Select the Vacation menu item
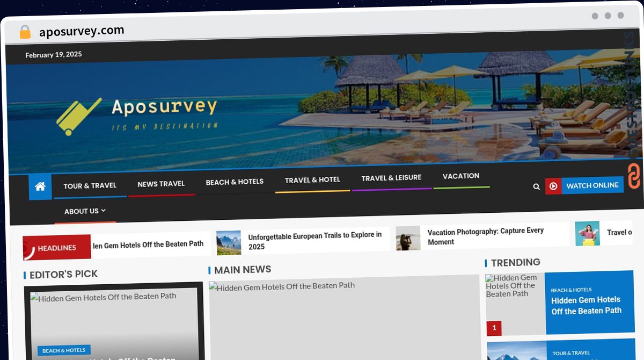 point(461,176)
